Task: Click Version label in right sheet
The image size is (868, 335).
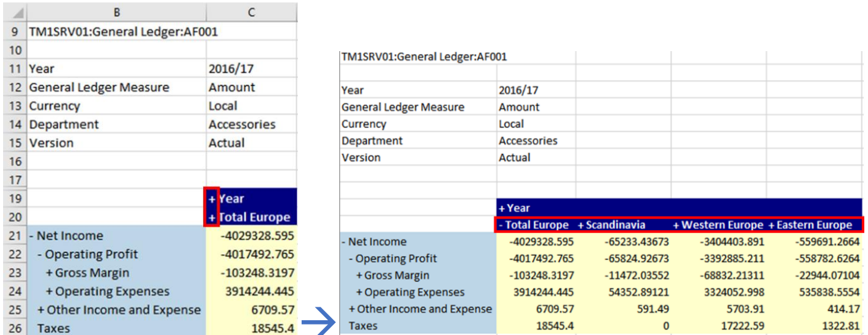Action: [361, 157]
